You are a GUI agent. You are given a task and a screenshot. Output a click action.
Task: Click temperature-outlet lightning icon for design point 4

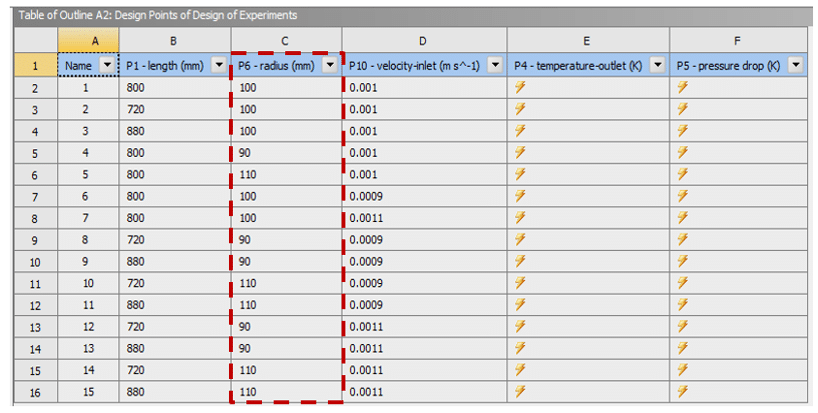coord(520,152)
